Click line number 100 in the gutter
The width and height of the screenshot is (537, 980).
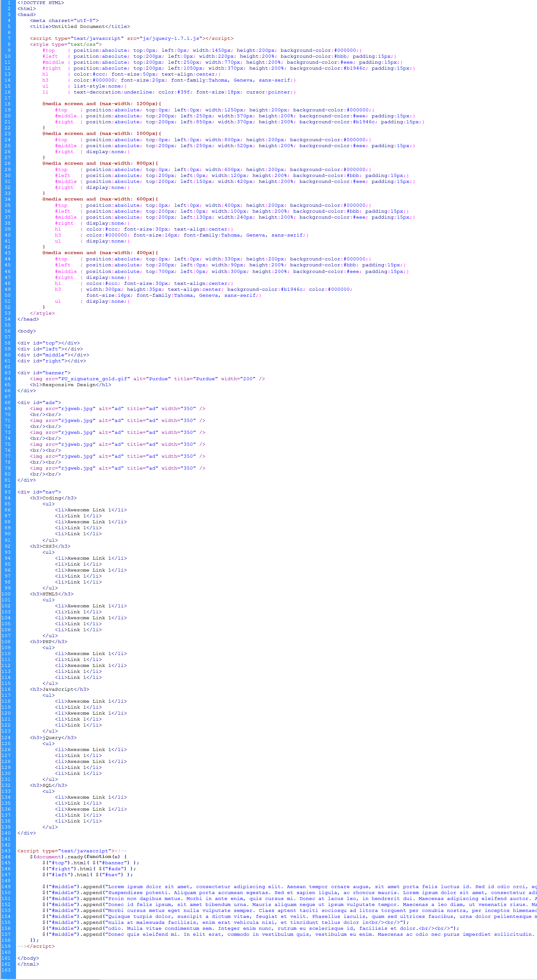pyautogui.click(x=6, y=594)
